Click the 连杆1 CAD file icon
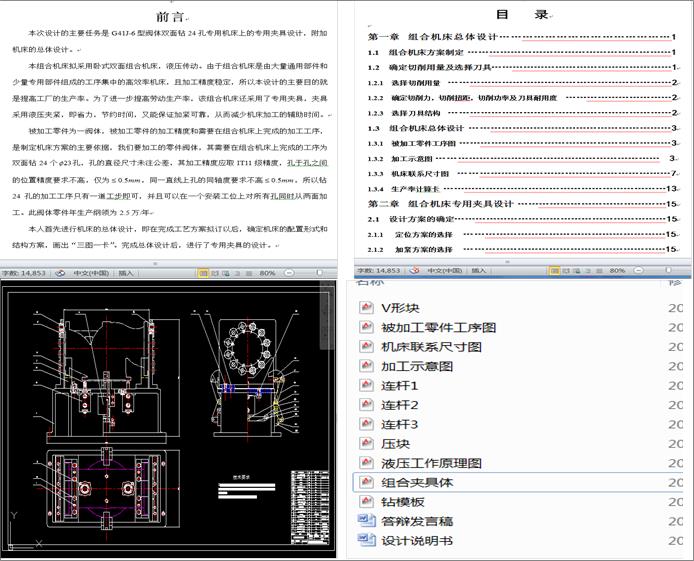 point(365,386)
